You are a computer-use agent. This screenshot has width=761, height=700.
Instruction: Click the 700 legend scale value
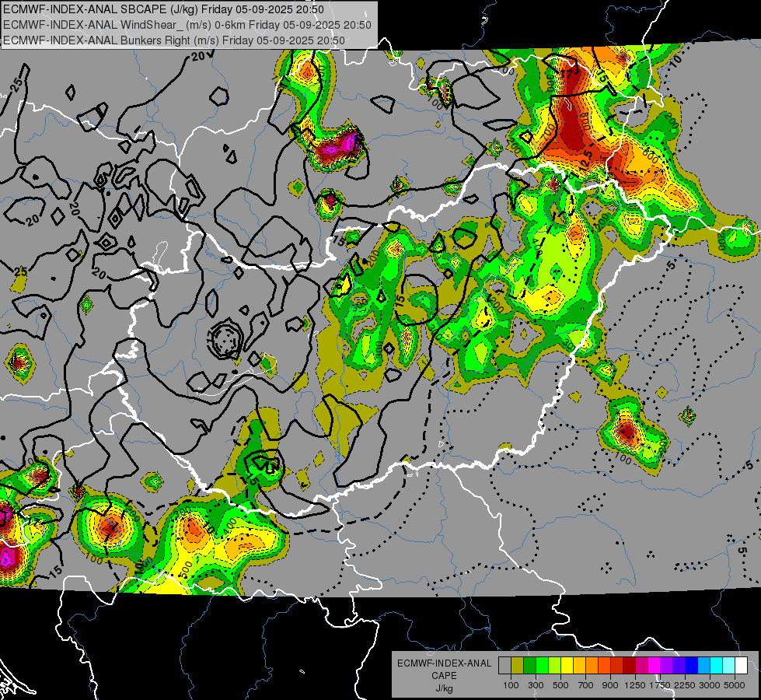586,685
